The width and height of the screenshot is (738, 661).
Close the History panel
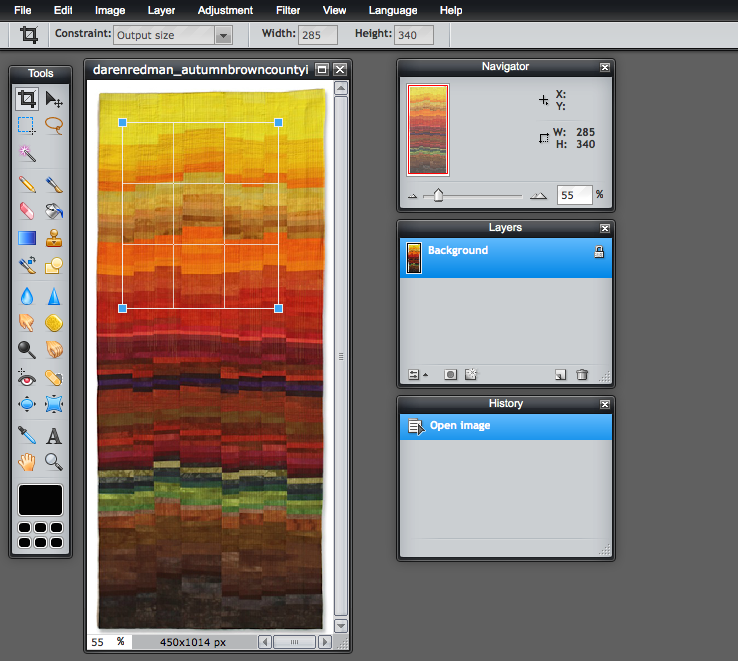tap(605, 404)
